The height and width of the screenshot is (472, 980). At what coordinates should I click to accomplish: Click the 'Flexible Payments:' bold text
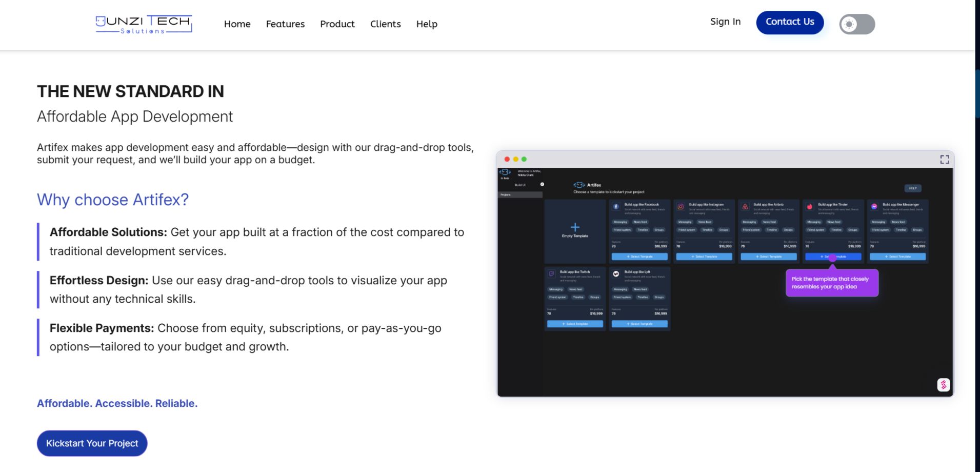(102, 328)
